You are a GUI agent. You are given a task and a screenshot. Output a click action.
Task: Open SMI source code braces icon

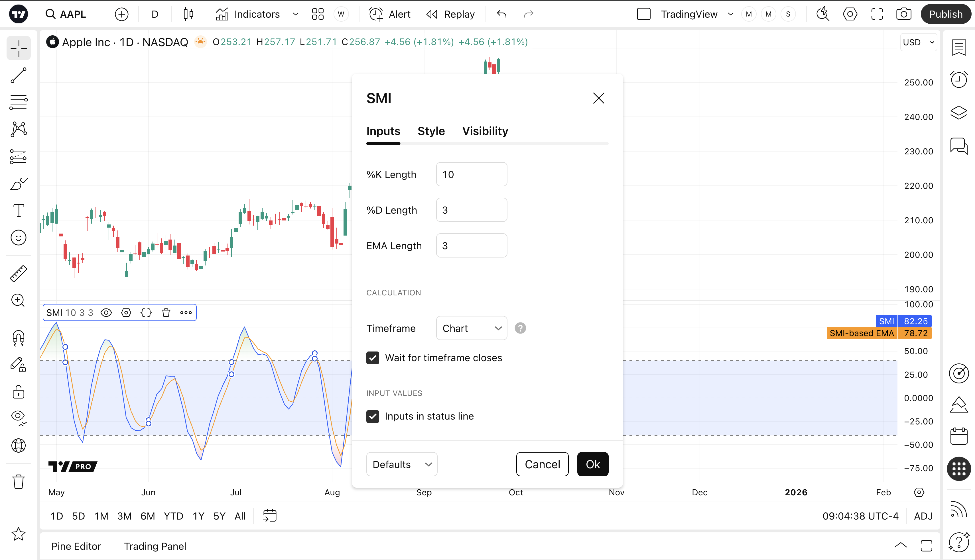point(146,313)
